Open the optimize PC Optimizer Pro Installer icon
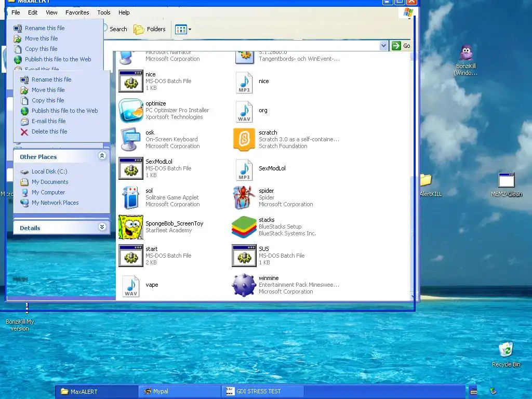The height and width of the screenshot is (399, 532). (130, 110)
